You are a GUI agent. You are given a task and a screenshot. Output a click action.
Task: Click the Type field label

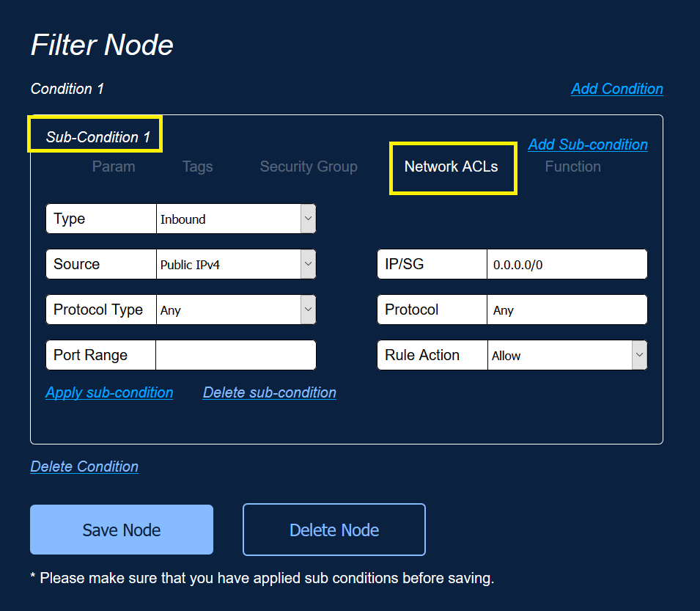click(x=69, y=219)
